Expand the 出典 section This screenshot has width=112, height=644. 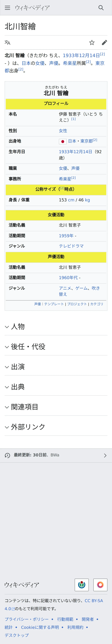pyautogui.click(x=56, y=387)
